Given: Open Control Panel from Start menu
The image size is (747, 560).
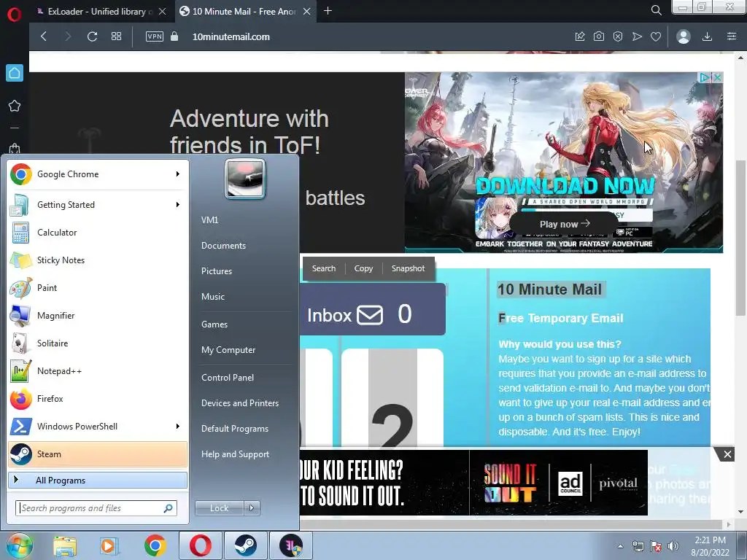Looking at the screenshot, I should [228, 378].
